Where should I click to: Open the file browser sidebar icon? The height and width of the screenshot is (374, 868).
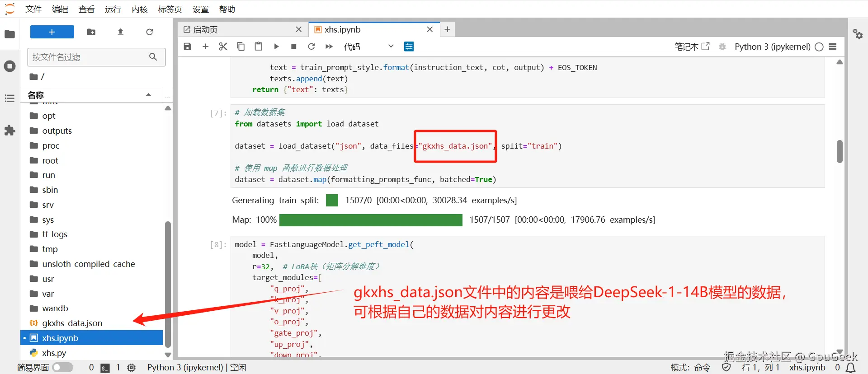tap(9, 34)
